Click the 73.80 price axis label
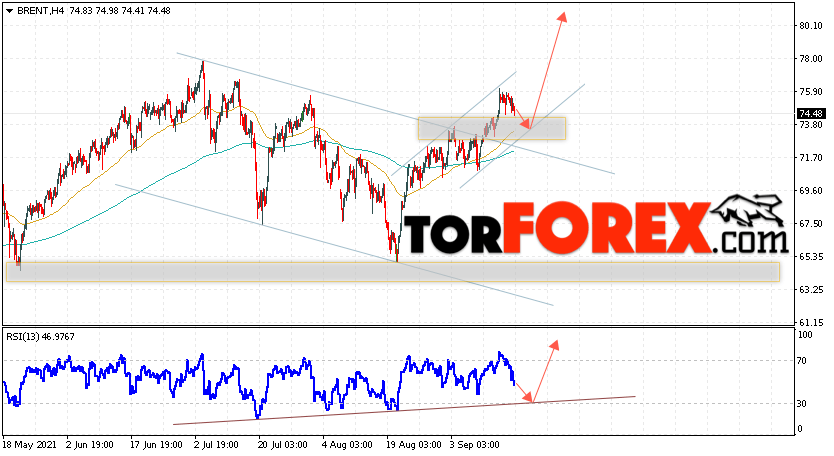The width and height of the screenshot is (834, 456). tap(811, 125)
